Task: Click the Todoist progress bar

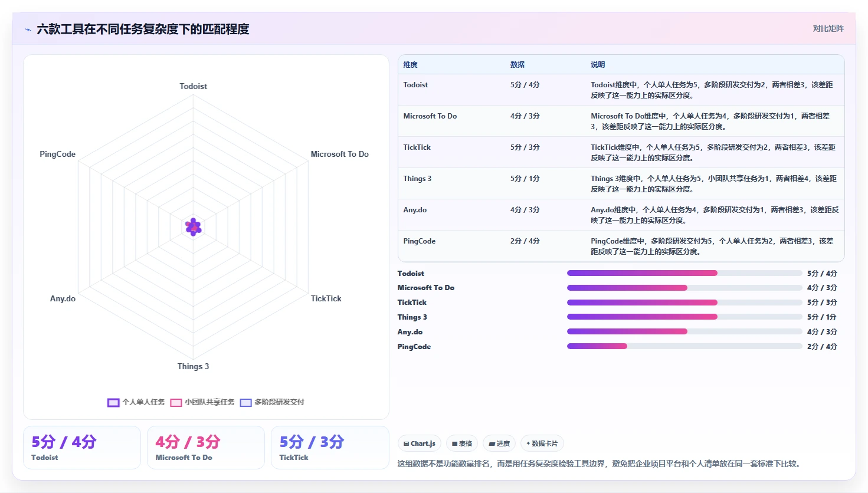Action: [x=684, y=273]
